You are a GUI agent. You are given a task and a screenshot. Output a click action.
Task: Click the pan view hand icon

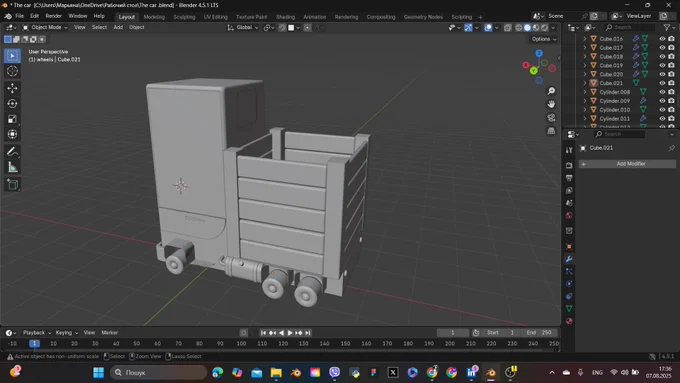click(x=551, y=104)
